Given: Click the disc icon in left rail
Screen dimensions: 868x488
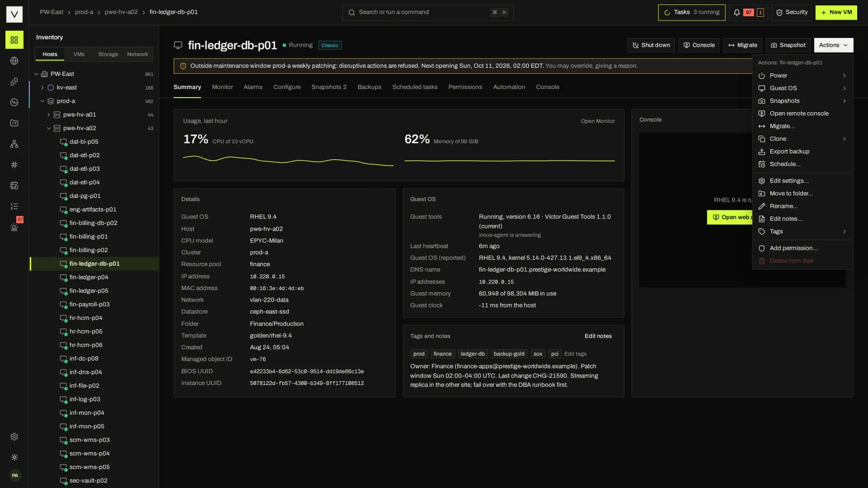Looking at the screenshot, I should 14,102.
